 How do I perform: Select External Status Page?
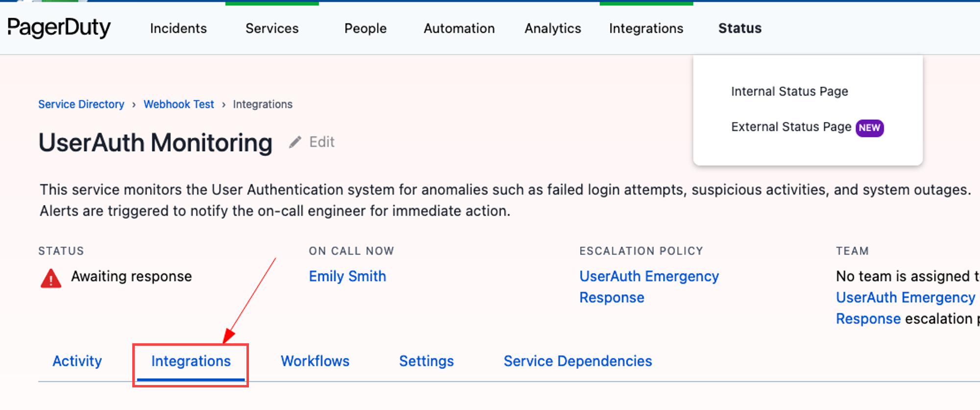tap(791, 127)
